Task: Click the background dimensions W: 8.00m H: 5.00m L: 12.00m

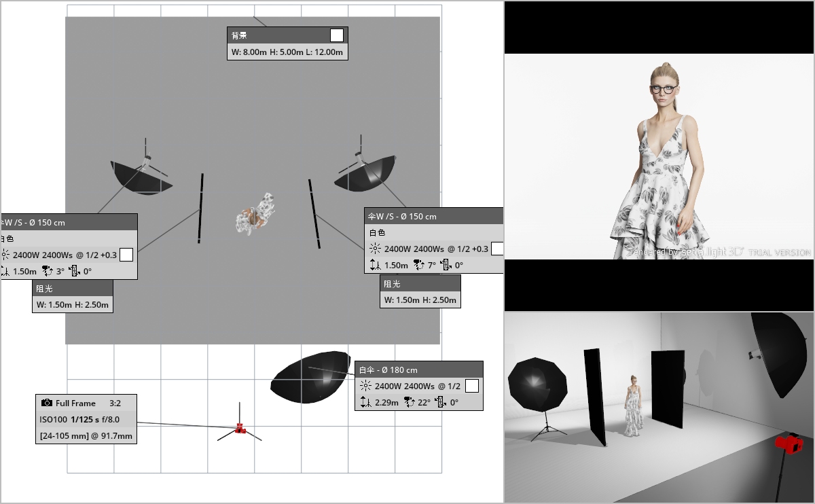Action: pos(287,52)
